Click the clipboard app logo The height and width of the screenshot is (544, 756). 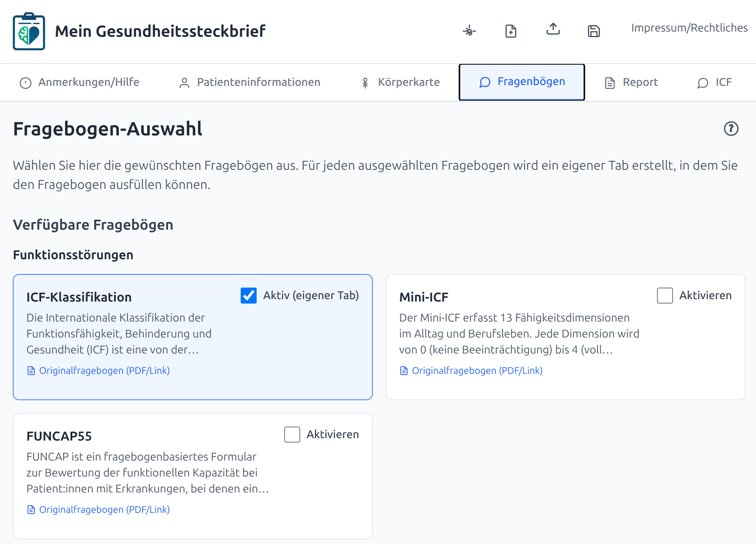(x=29, y=31)
